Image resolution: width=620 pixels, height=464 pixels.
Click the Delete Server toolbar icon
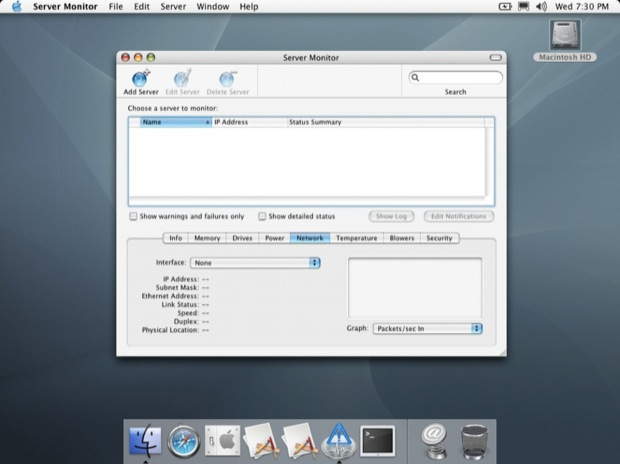(228, 78)
